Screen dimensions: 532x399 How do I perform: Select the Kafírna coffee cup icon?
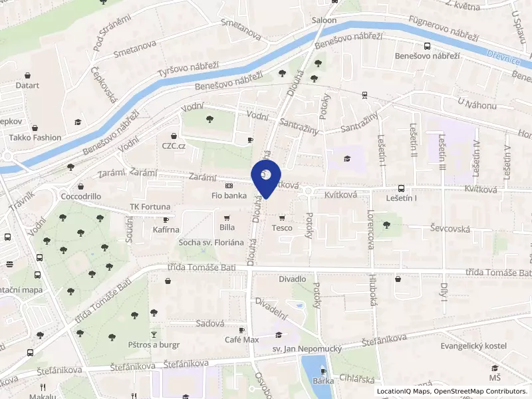click(x=166, y=220)
